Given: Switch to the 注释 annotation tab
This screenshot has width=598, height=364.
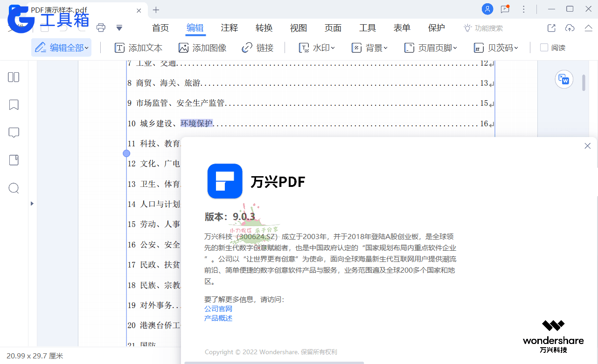Looking at the screenshot, I should (229, 28).
